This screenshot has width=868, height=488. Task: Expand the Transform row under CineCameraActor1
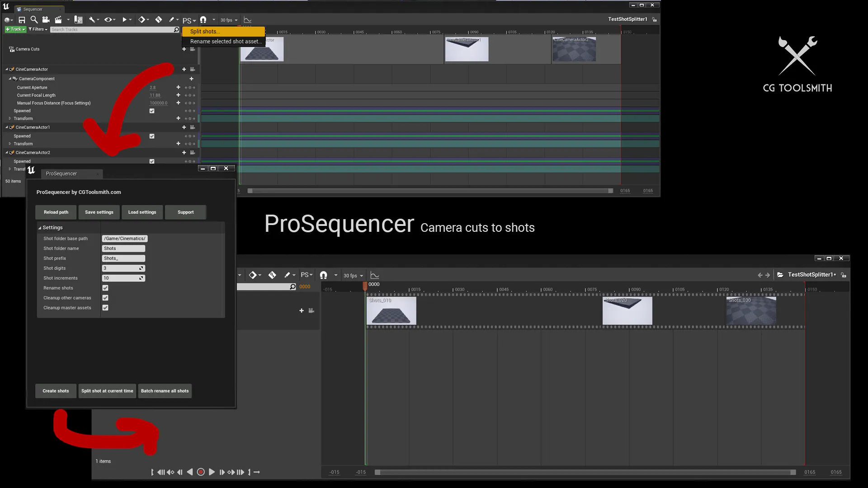[9, 144]
